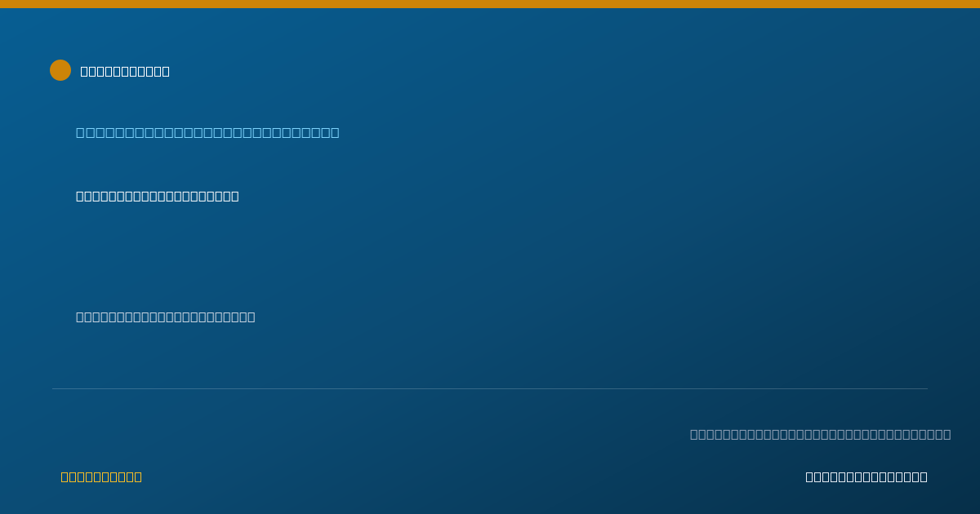Click last character of white bottom-right text

coord(924,476)
